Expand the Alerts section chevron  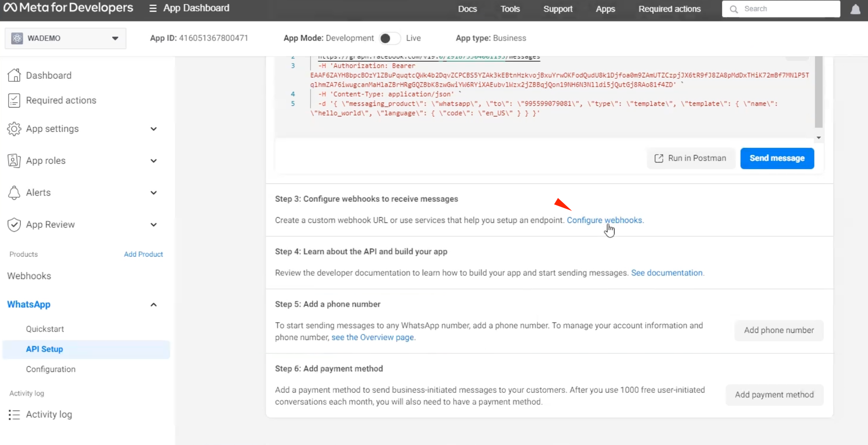[x=153, y=193]
